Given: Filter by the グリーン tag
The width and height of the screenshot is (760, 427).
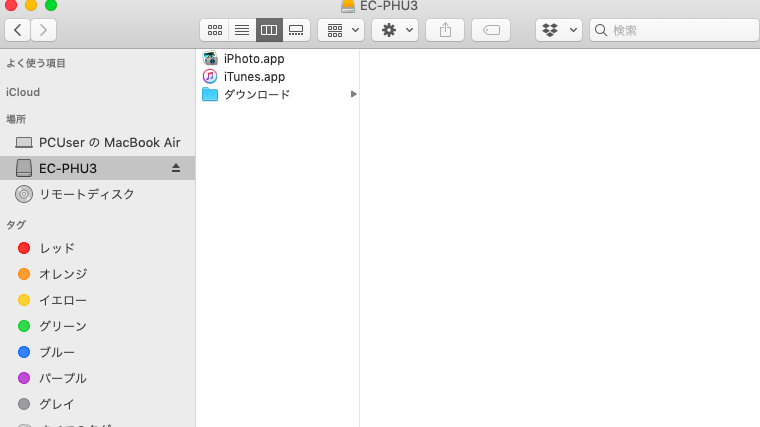Looking at the screenshot, I should point(97,326).
